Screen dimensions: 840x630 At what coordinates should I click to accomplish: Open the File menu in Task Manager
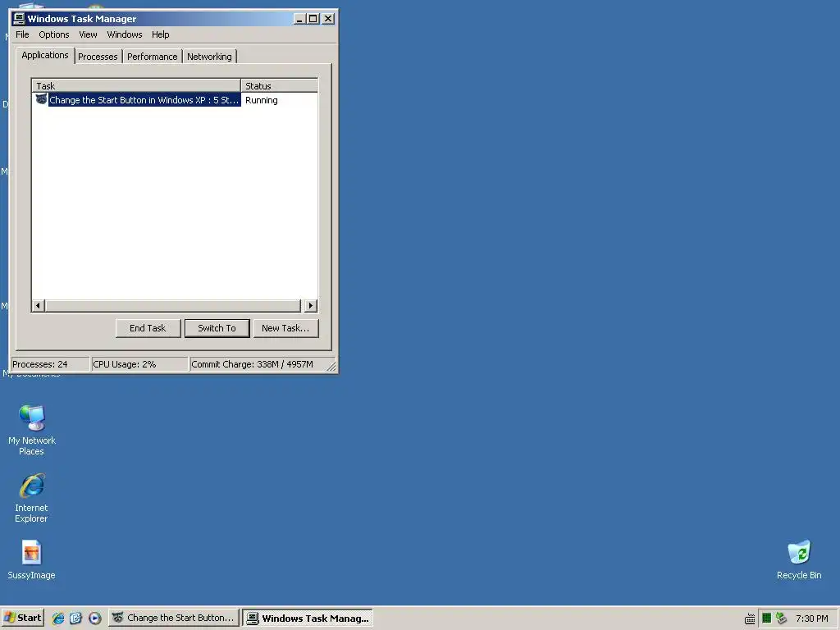tap(22, 34)
